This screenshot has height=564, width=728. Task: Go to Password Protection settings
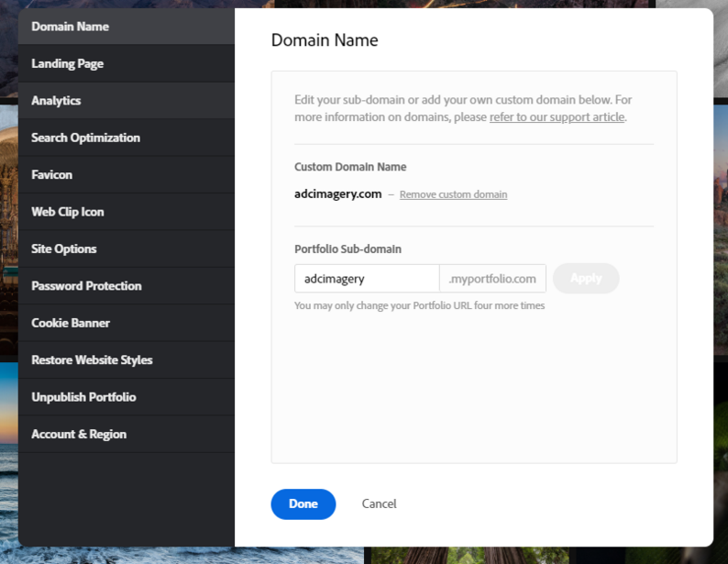[x=127, y=286]
